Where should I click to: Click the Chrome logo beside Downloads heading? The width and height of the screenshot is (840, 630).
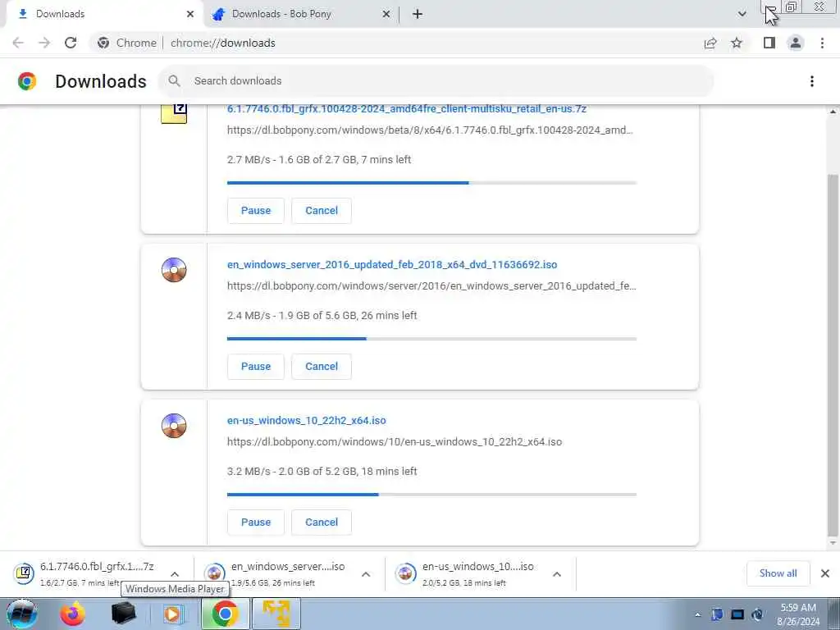pyautogui.click(x=27, y=81)
